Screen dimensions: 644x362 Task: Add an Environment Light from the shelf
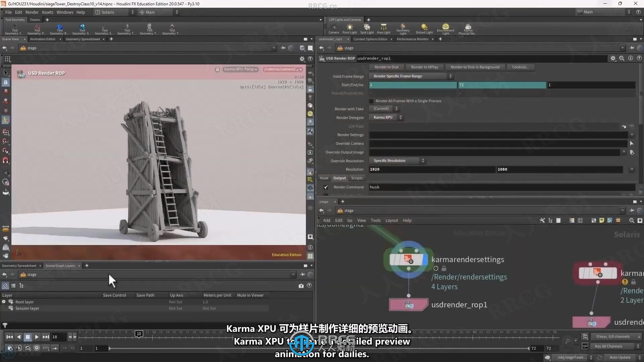click(x=445, y=29)
